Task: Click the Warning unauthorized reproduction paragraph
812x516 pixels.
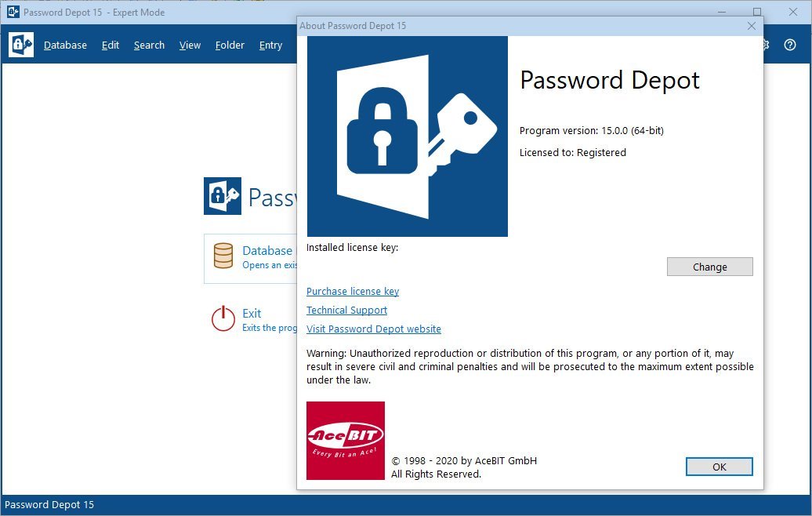Action: (x=530, y=366)
